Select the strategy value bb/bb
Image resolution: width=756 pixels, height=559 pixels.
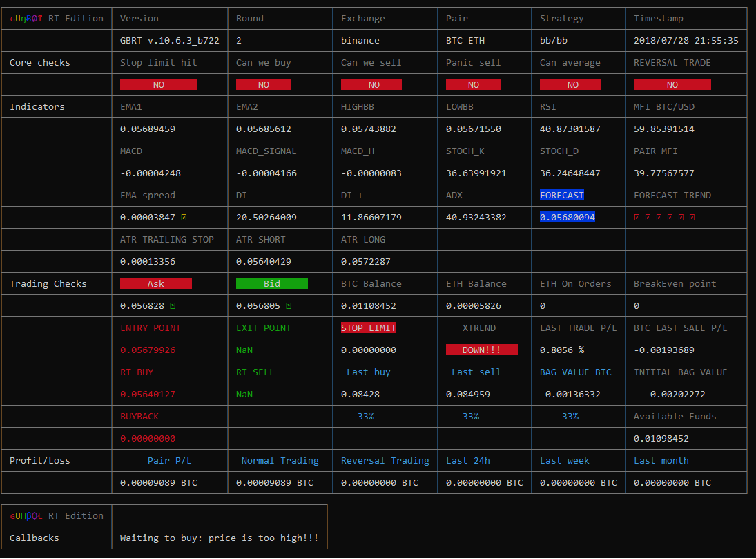point(554,41)
